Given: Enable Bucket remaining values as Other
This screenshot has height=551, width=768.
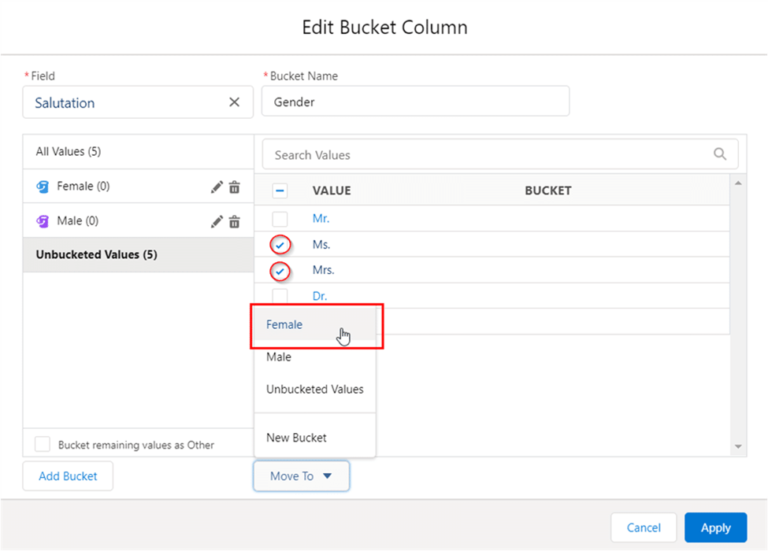Looking at the screenshot, I should 42,444.
